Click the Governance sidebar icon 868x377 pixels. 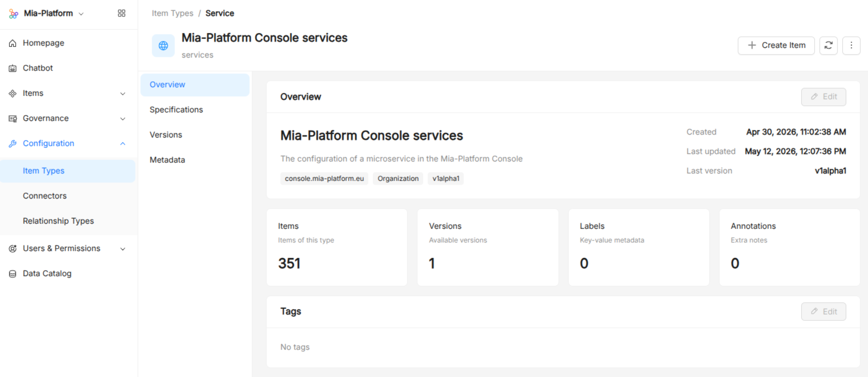13,119
